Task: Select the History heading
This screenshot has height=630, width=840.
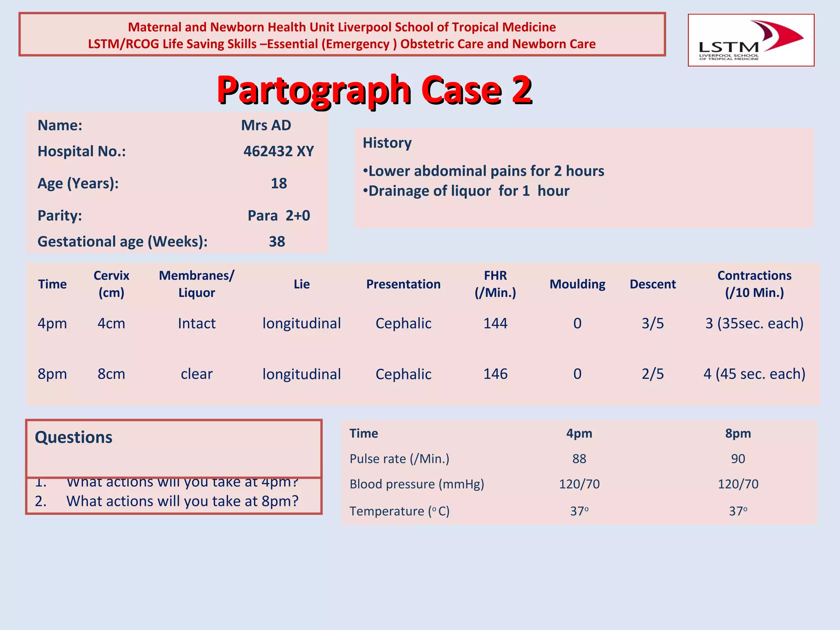Action: 387,143
